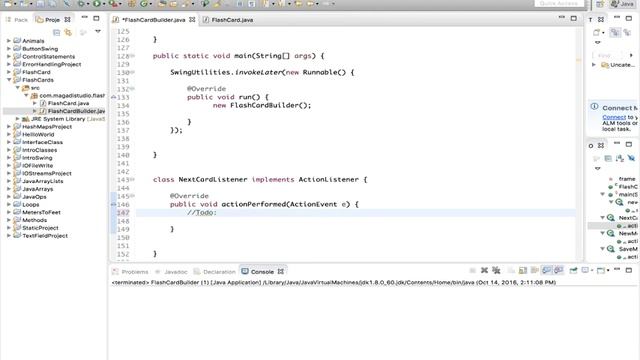Viewport: 640px width, 360px height.
Task: Click the Find field in Task List
Action: [x=607, y=55]
